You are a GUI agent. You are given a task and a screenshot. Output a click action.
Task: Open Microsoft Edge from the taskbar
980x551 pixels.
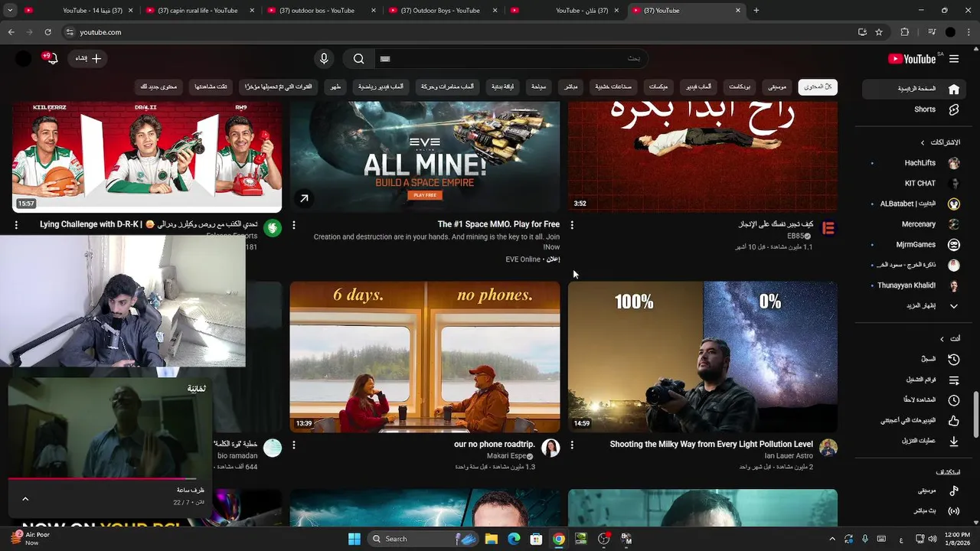tap(514, 539)
